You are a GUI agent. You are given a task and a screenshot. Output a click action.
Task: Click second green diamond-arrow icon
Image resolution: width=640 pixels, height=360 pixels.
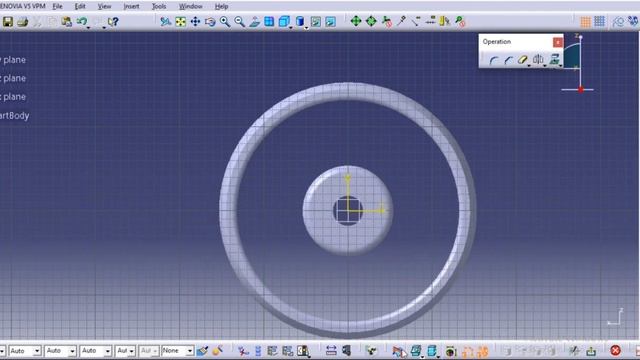pyautogui.click(x=371, y=21)
